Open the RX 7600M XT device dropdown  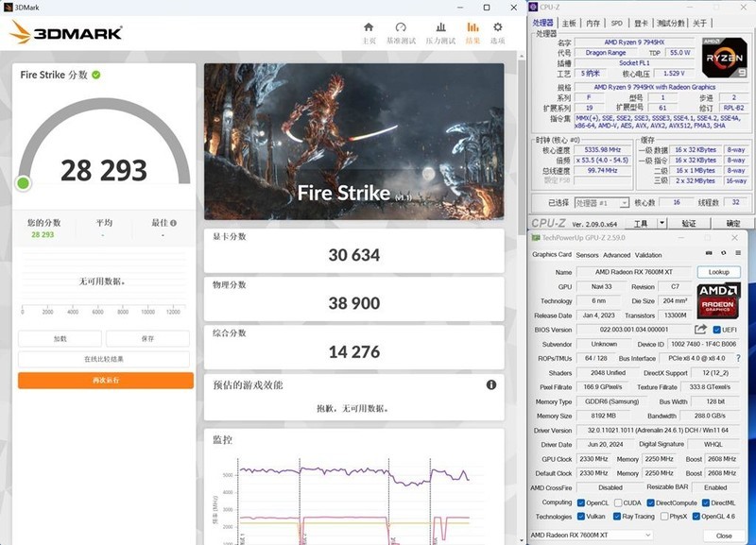(648, 534)
